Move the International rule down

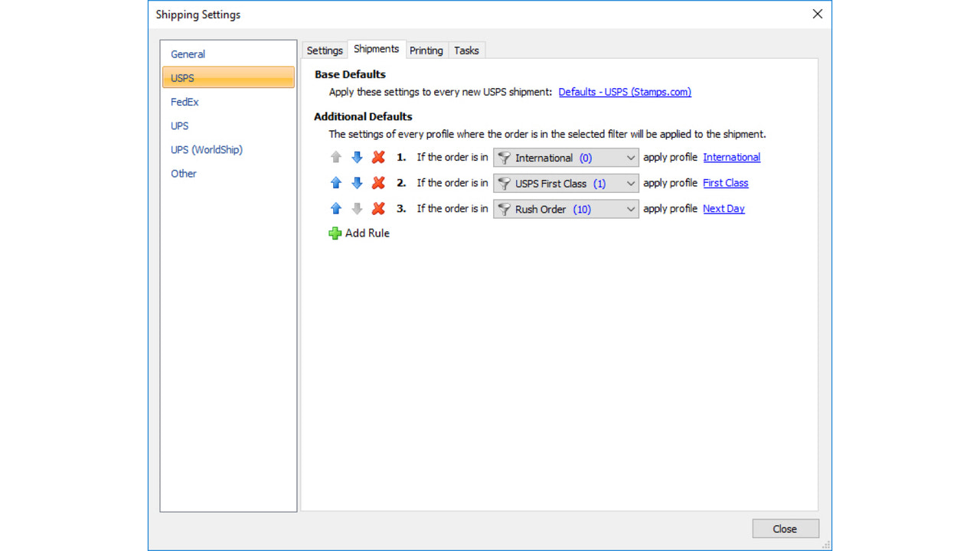click(x=356, y=157)
